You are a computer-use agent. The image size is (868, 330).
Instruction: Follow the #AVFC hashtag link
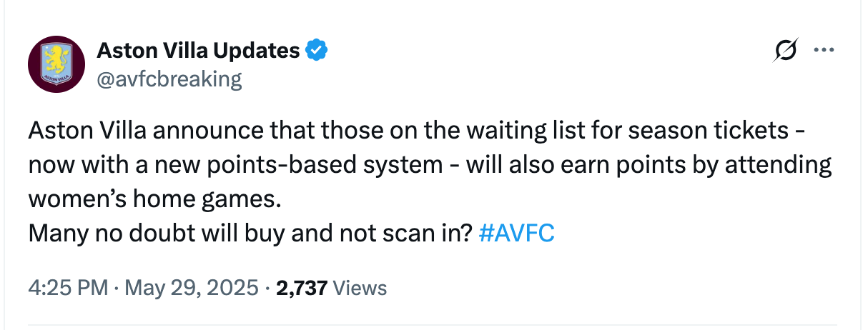coord(515,234)
